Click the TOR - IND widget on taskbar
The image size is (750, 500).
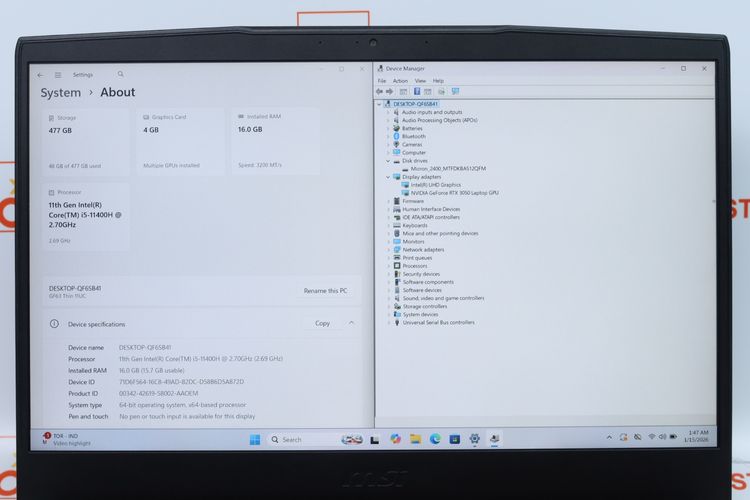67,439
